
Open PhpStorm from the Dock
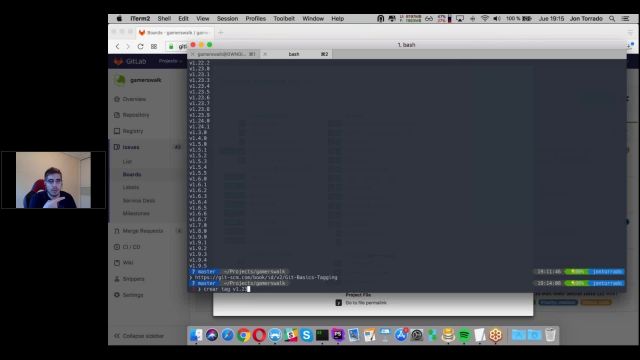(x=338, y=335)
